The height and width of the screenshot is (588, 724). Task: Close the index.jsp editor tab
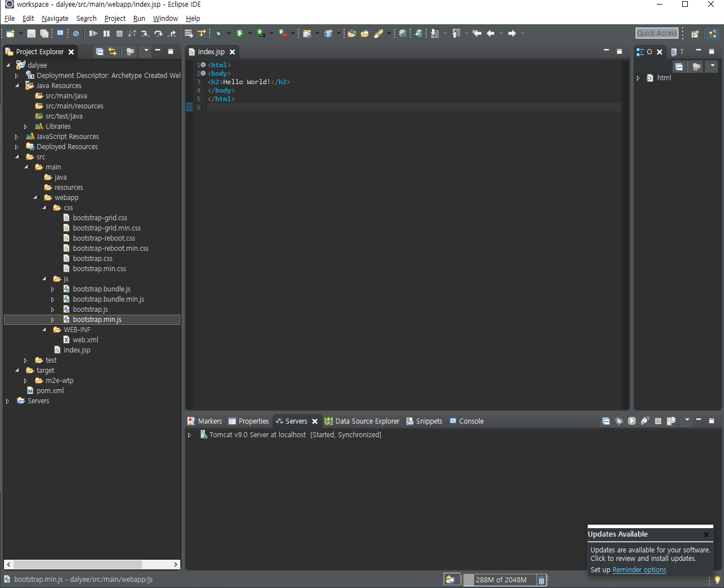click(232, 52)
